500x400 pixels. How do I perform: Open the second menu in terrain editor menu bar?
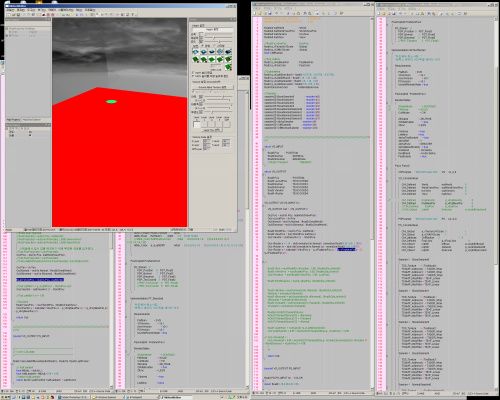coord(21,10)
